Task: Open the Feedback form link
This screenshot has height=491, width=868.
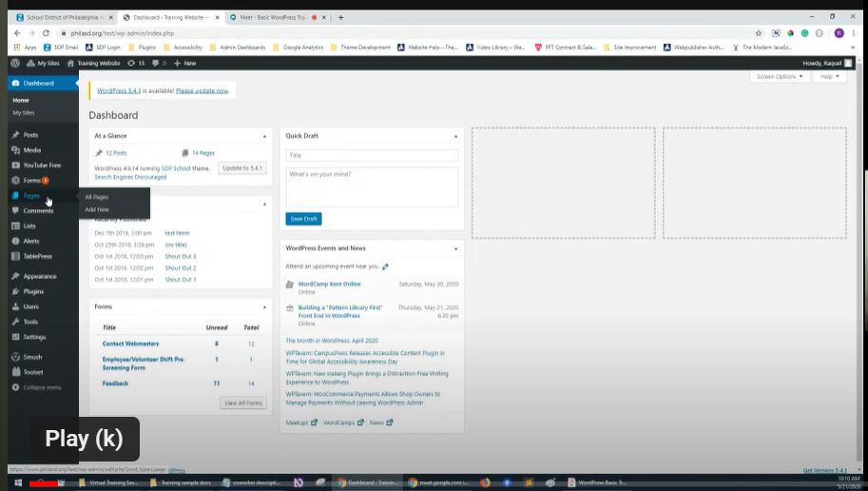Action: [115, 383]
